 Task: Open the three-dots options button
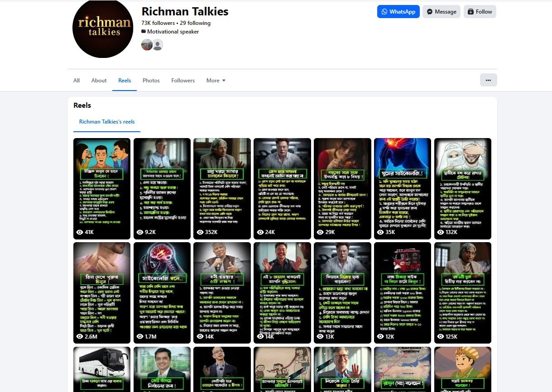coord(488,80)
